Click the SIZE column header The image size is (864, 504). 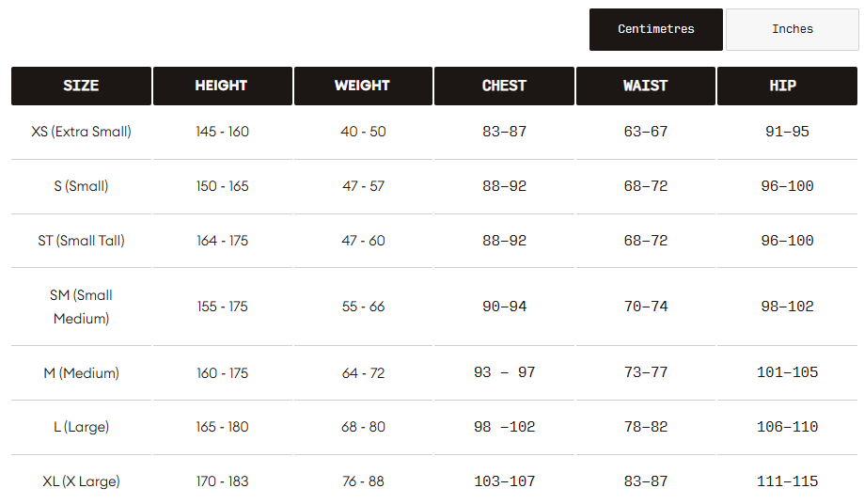(x=81, y=86)
